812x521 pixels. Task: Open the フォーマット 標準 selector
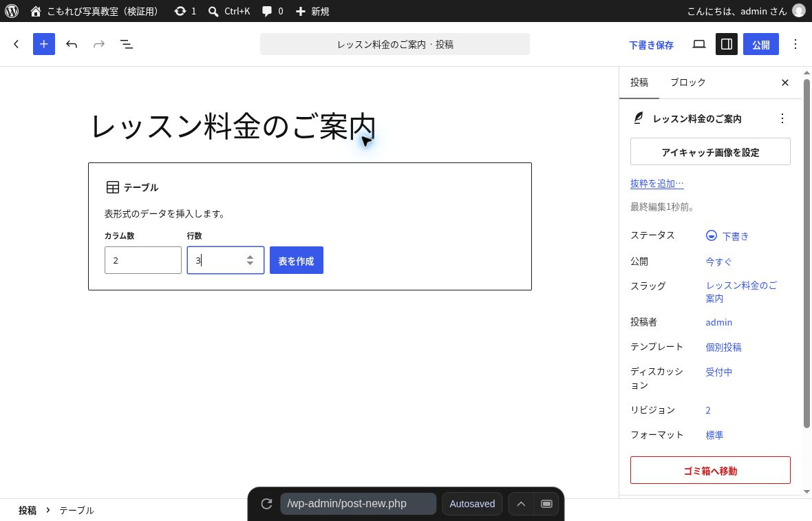click(714, 435)
